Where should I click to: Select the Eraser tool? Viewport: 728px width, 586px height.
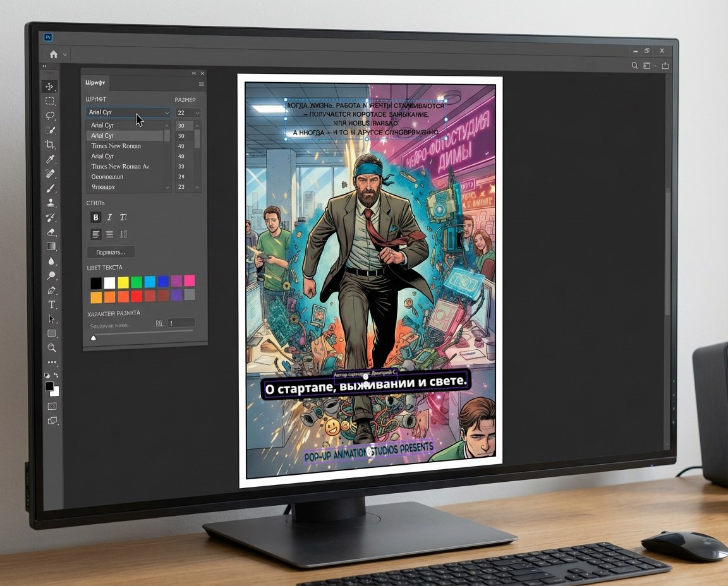click(51, 232)
